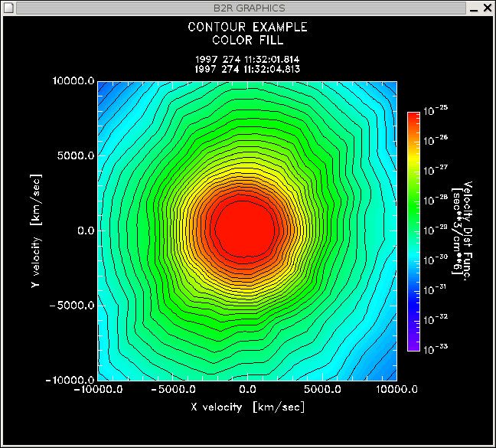Click the 10^-27 color bar label
The height and width of the screenshot is (448, 496).
(436, 170)
